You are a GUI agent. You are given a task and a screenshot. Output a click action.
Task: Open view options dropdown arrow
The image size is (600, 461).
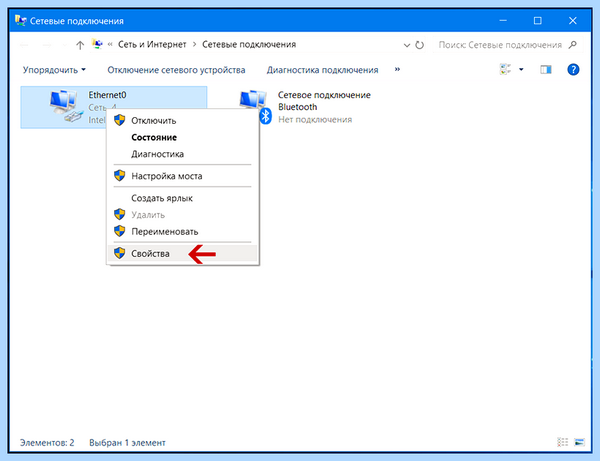(521, 70)
